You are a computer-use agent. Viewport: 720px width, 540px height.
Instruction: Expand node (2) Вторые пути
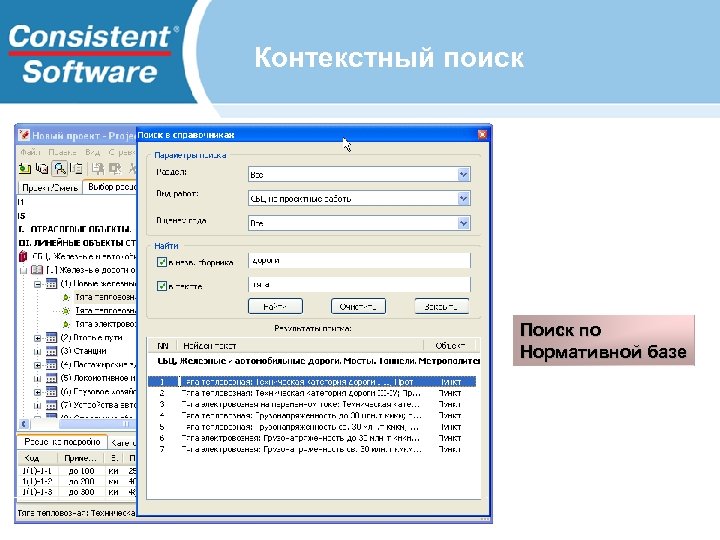tap(38, 338)
